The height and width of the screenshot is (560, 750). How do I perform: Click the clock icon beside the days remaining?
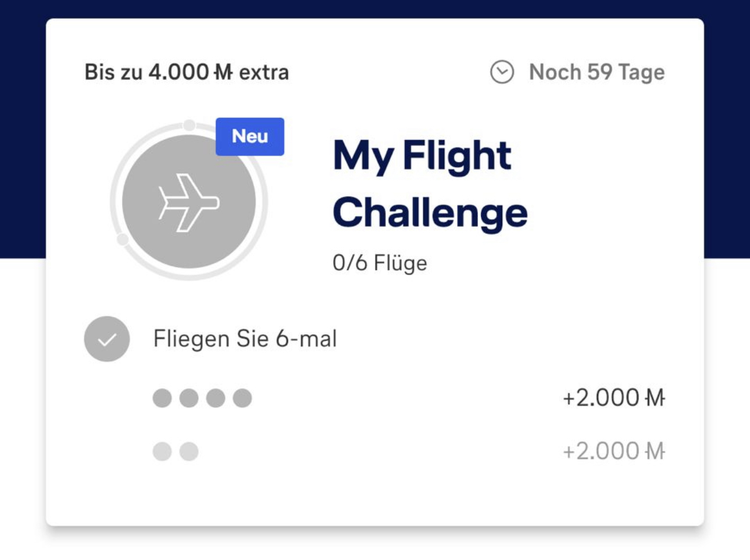(502, 72)
